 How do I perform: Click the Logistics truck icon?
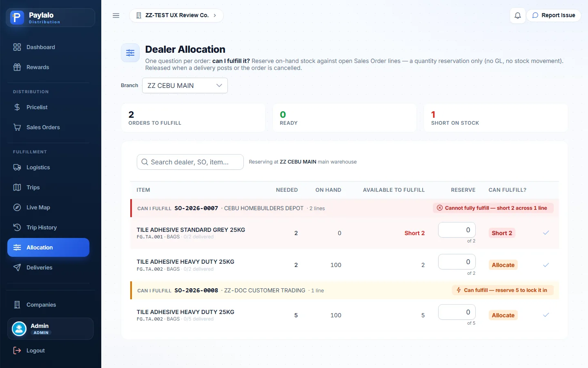click(17, 167)
